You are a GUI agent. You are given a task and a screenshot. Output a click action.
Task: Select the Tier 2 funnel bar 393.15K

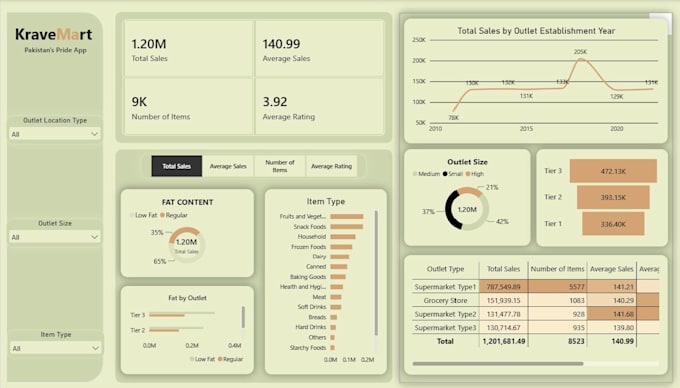613,197
